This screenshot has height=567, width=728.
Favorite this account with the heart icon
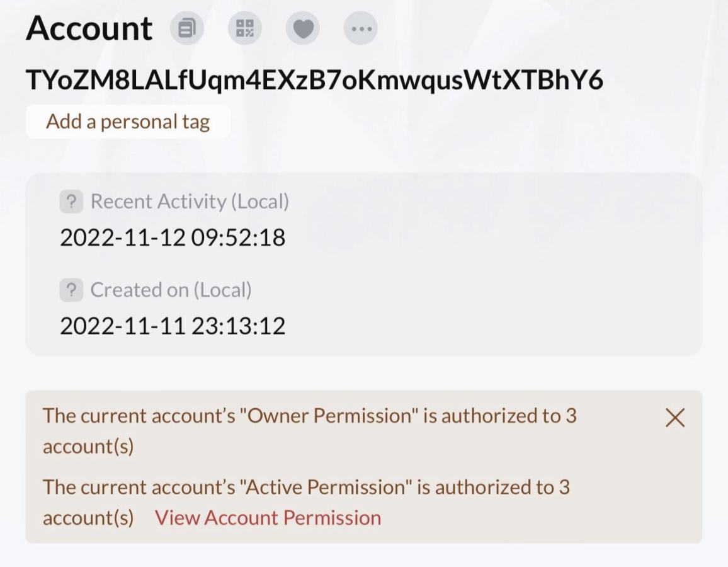303,28
